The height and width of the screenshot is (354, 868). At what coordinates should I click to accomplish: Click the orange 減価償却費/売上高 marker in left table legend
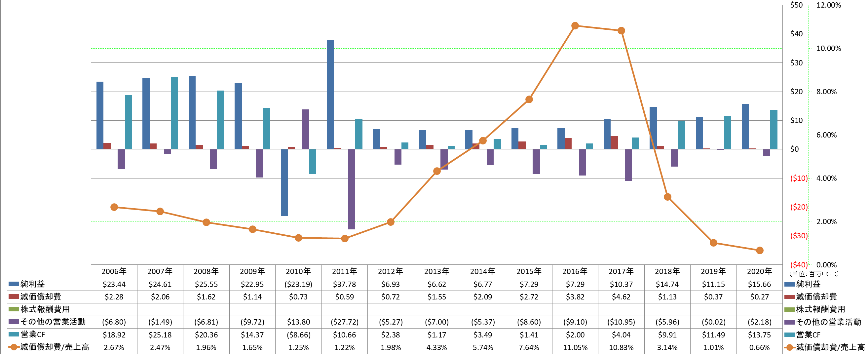(x=14, y=347)
